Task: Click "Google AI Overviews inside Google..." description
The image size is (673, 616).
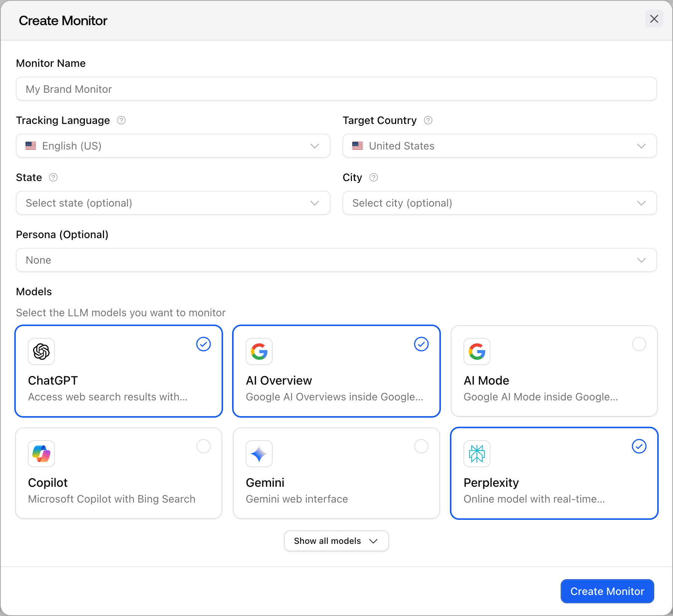Action: click(335, 397)
